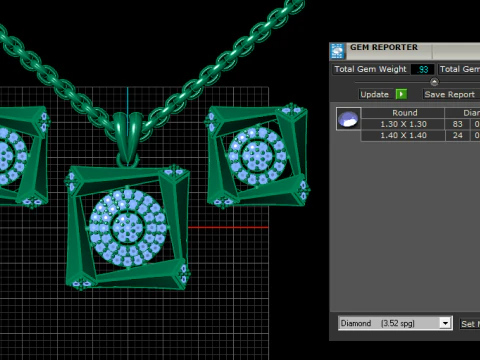Select the Diamond (3.52 spg) combo box
Viewport: 480px width, 360px height.
[x=395, y=323]
